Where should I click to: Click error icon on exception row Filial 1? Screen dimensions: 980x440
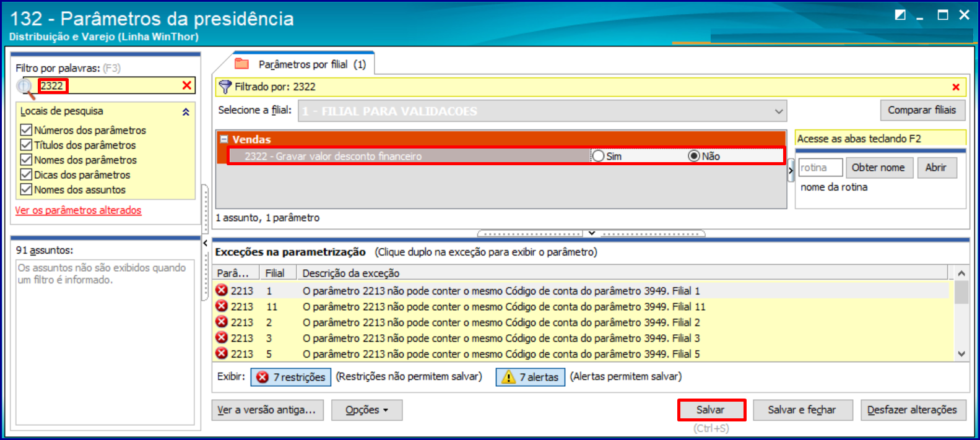[222, 290]
